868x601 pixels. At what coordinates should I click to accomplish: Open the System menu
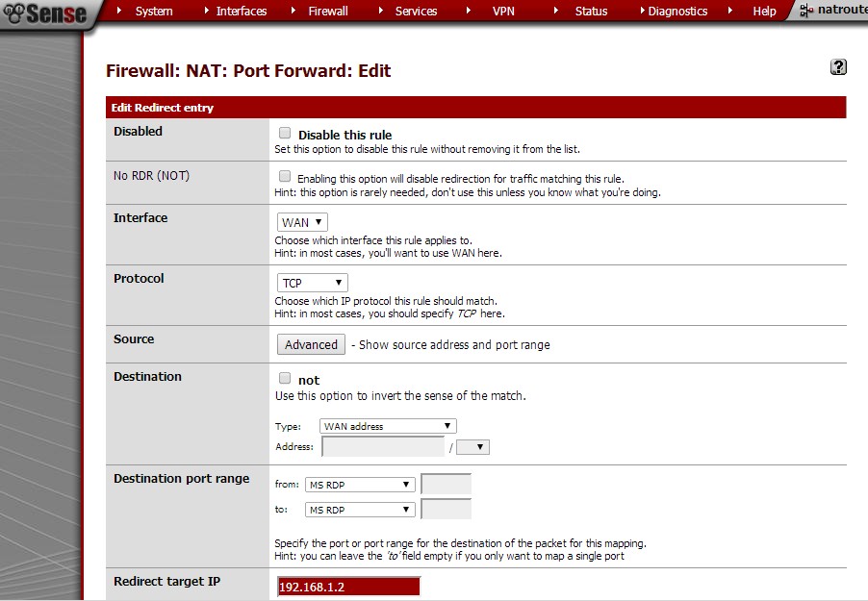click(x=153, y=12)
